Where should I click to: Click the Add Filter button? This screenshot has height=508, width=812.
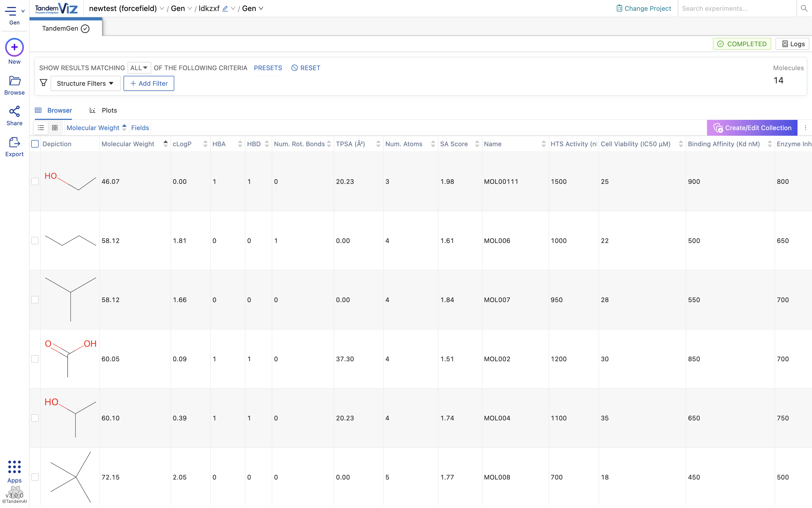coord(149,83)
